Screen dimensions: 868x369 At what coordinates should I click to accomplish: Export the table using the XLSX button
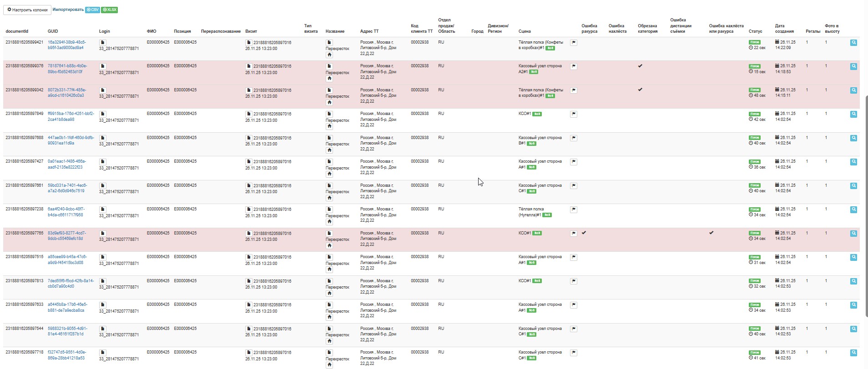click(x=110, y=10)
